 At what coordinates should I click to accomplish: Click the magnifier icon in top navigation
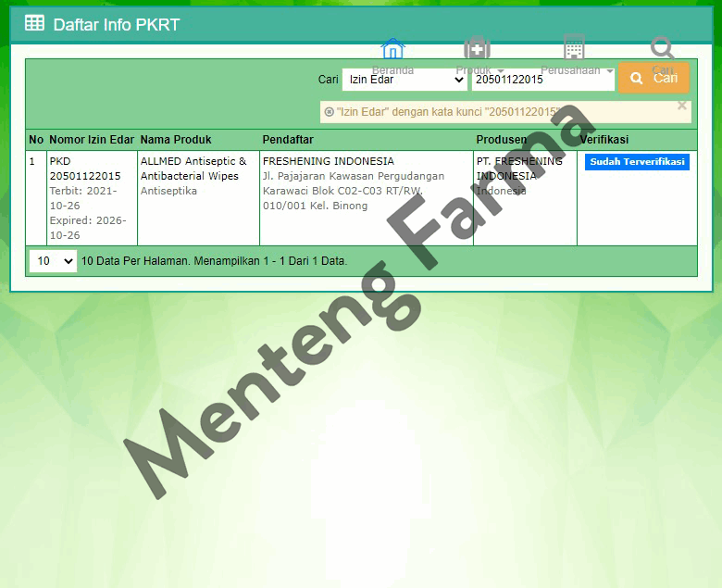tap(662, 48)
